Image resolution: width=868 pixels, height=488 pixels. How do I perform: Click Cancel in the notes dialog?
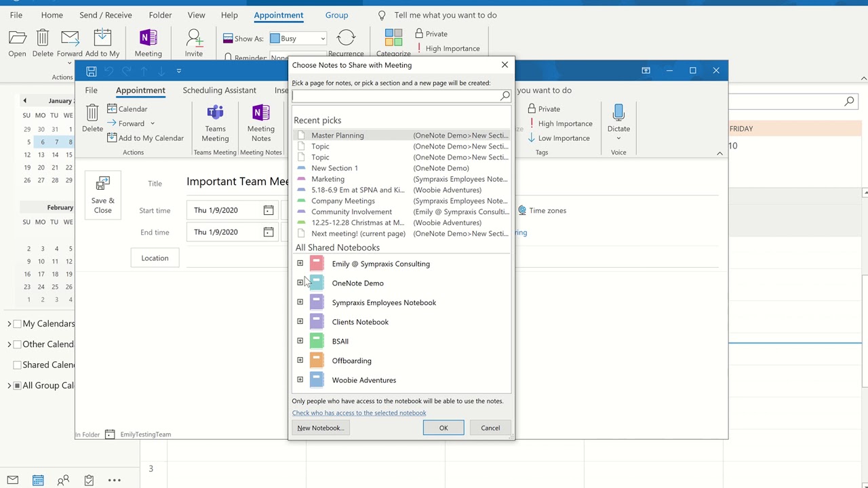coord(490,428)
